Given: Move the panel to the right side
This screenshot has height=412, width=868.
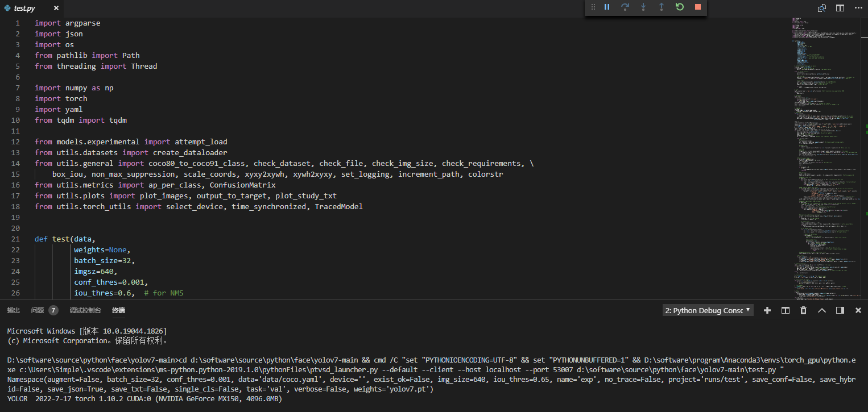Looking at the screenshot, I should pyautogui.click(x=840, y=310).
